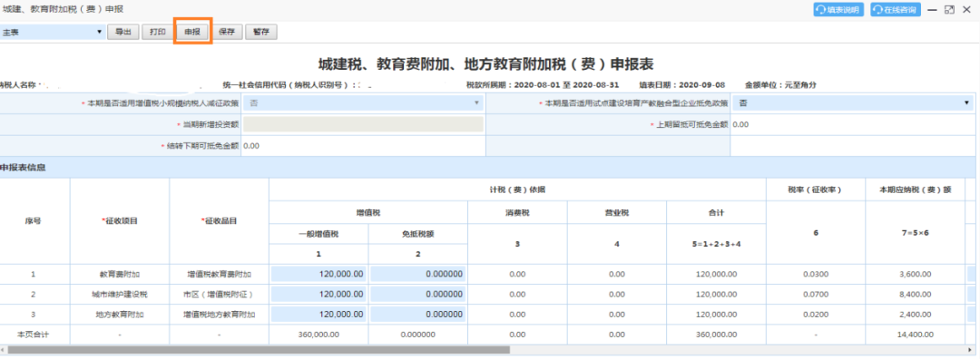Click tax payable amount 3,600.00

[915, 274]
